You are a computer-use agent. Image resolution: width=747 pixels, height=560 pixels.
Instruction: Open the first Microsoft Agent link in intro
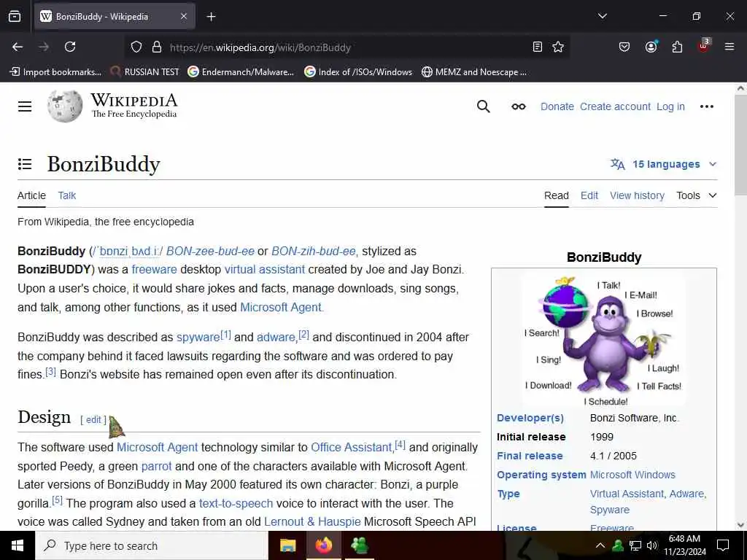(281, 307)
